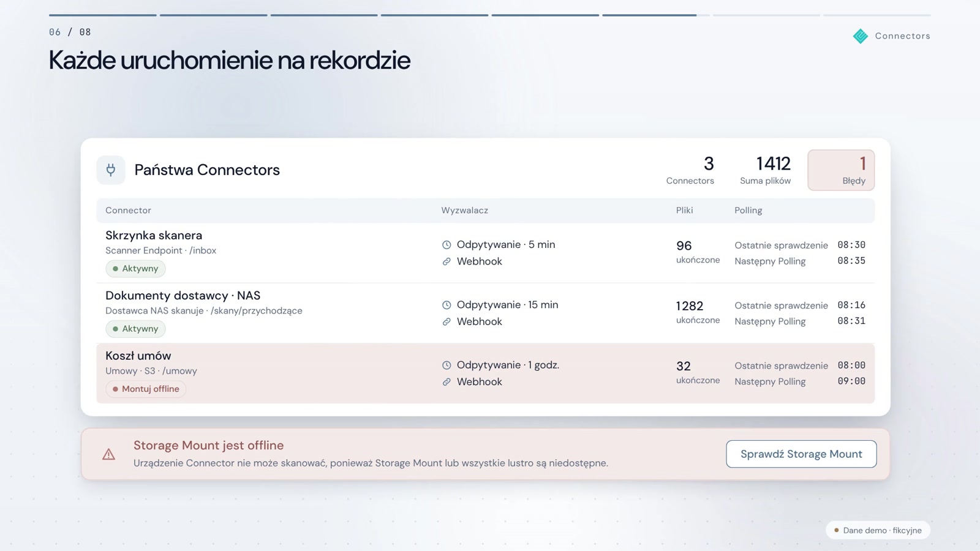Click the 08:35 next polling time
The image size is (980, 551).
851,261
